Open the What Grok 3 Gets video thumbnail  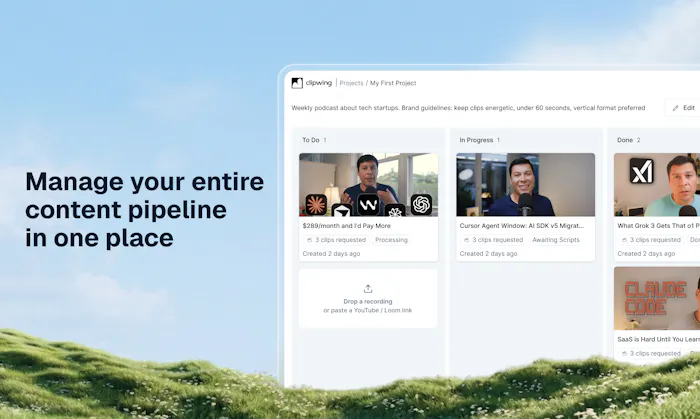click(x=657, y=185)
